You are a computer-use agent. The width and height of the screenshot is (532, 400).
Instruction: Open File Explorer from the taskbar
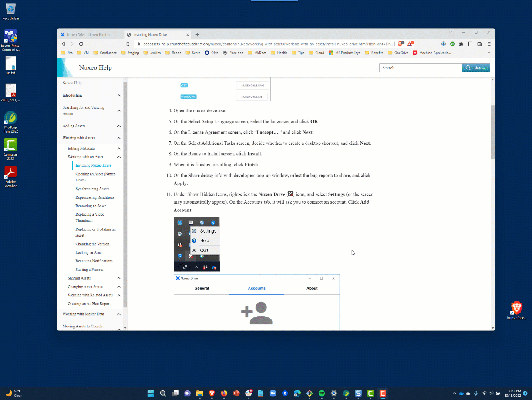[199, 393]
